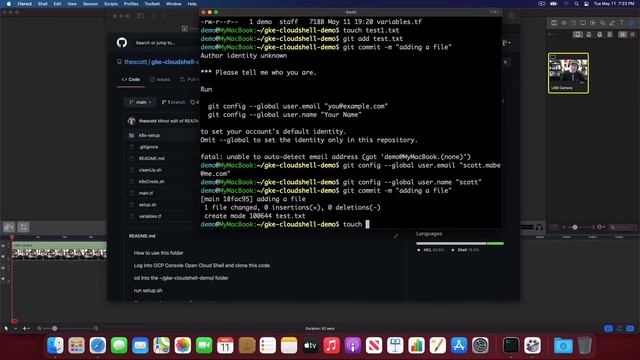Image resolution: width=640 pixels, height=360 pixels.
Task: Open Finder from the Dock
Action: pyautogui.click(x=55, y=346)
